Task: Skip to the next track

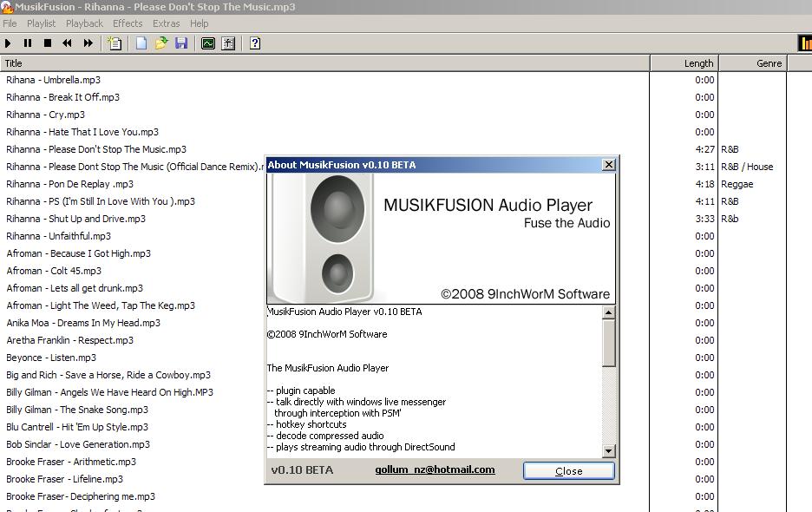Action: (88, 43)
